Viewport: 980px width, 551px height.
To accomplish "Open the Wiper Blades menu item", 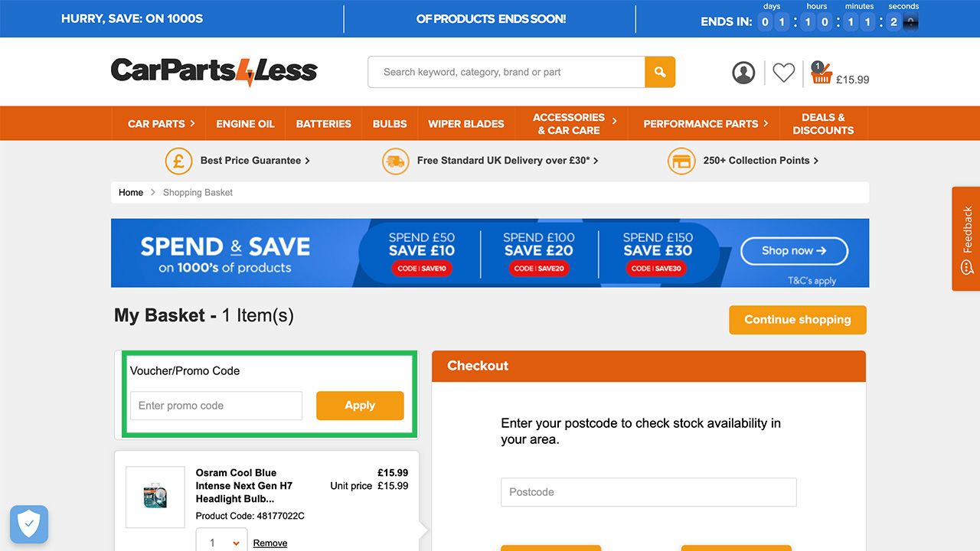I will pos(466,123).
